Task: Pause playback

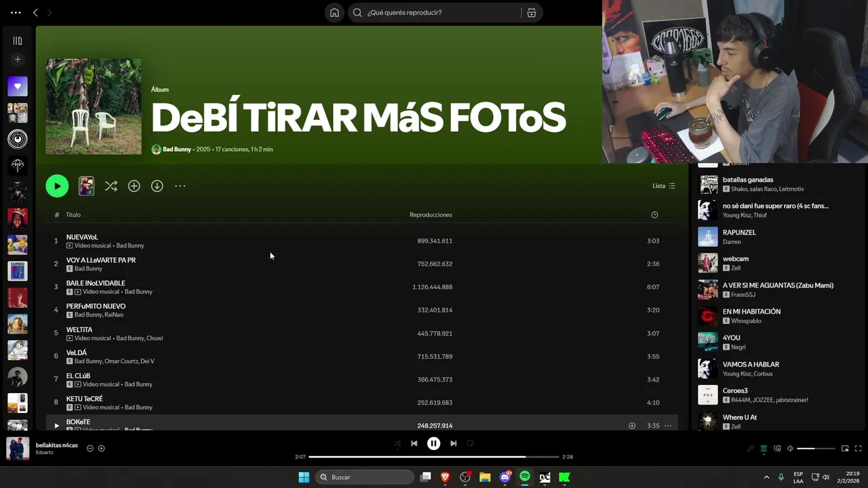Action: point(433,443)
